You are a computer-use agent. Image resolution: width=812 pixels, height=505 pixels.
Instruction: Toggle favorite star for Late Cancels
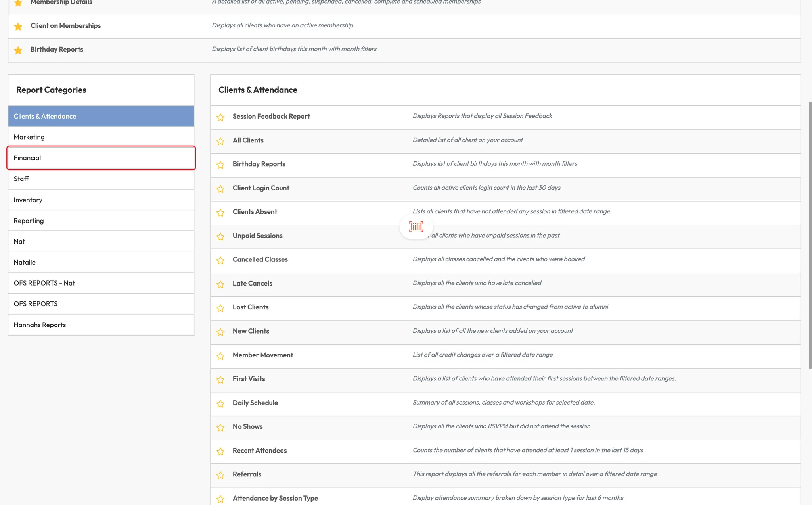click(220, 284)
